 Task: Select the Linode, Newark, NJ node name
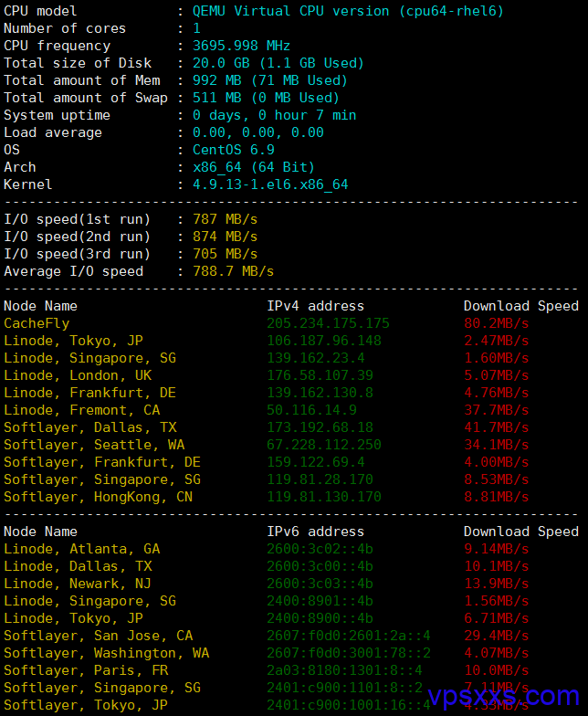click(77, 584)
